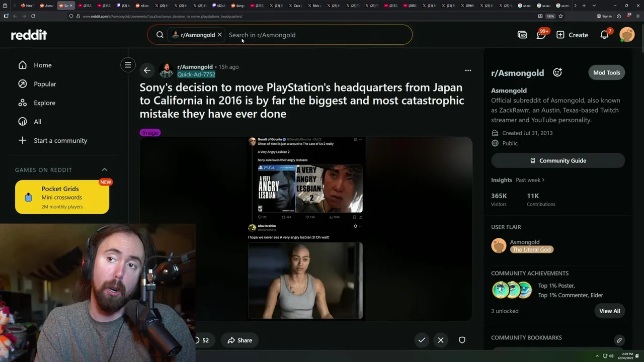Open the 52 comments button

point(202,340)
